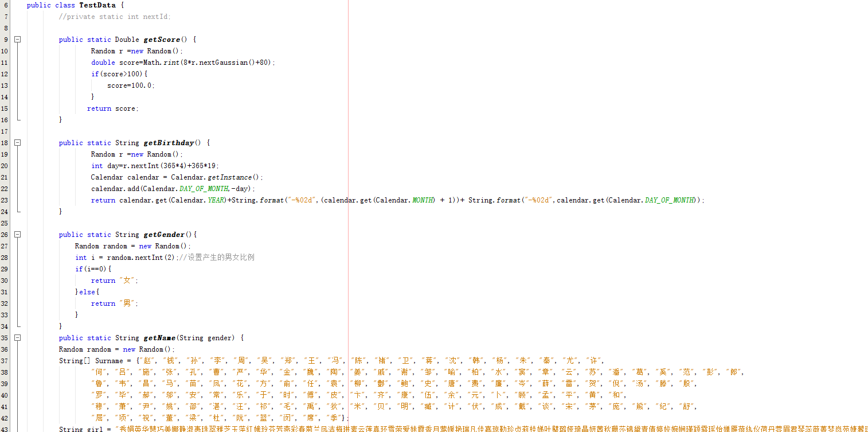The image size is (868, 432).
Task: Click the return score statement
Action: click(113, 108)
